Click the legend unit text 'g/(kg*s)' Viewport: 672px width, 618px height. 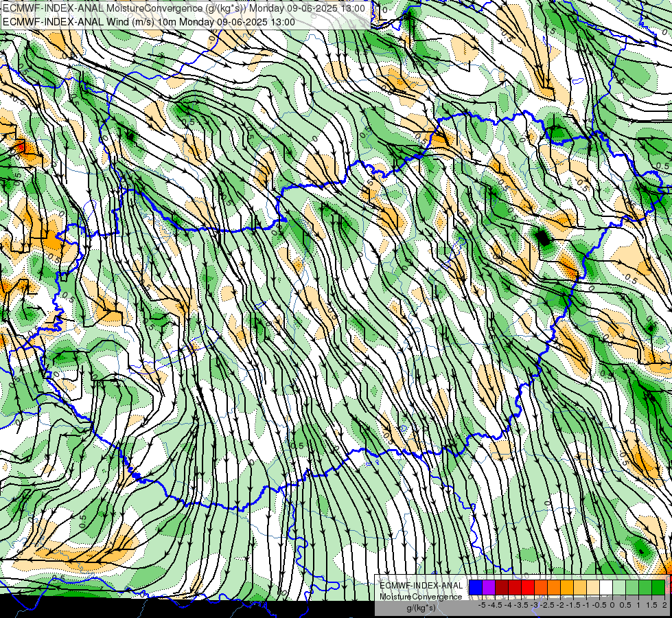[x=421, y=608]
